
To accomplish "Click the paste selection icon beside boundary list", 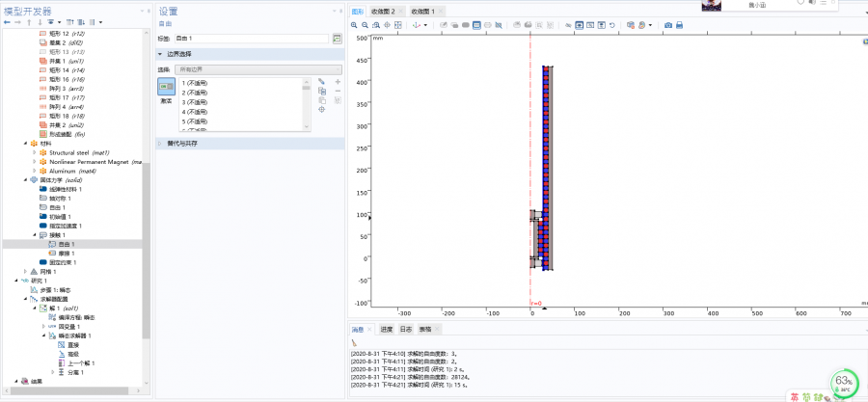I will (321, 100).
